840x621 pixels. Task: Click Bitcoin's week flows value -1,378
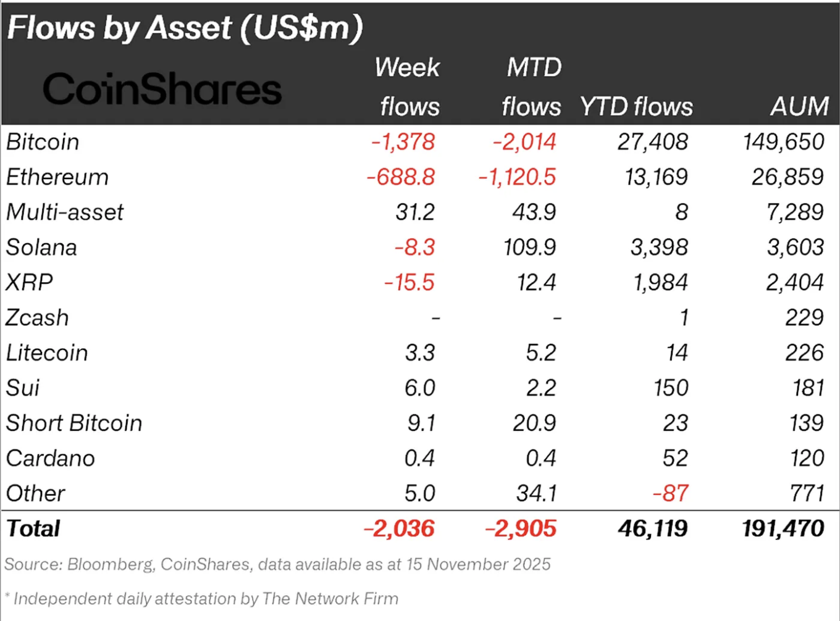coord(403,142)
